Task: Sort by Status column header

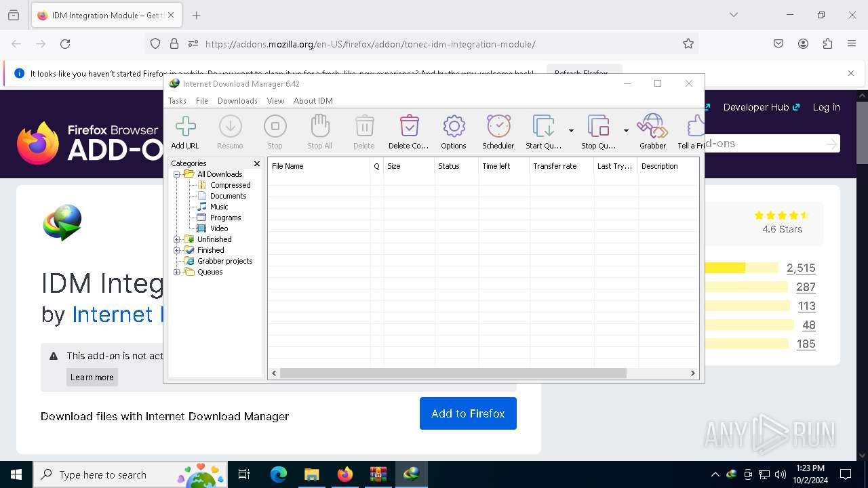Action: pos(456,166)
